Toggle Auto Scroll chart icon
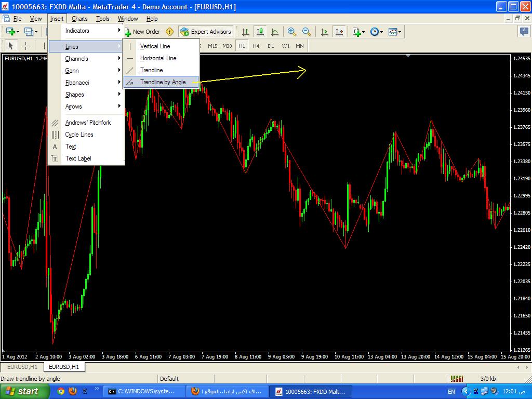The image size is (532, 399). click(324, 32)
